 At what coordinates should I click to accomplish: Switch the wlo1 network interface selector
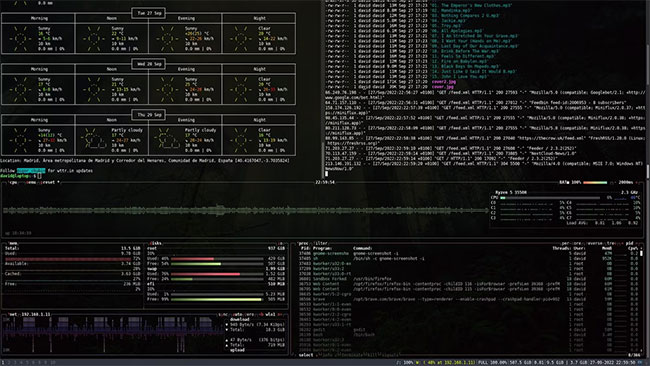tap(270, 315)
